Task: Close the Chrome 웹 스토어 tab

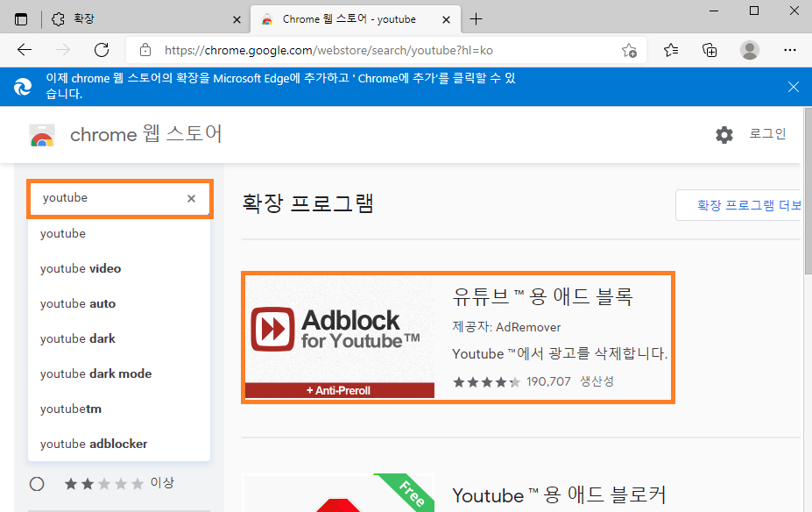Action: pos(446,19)
